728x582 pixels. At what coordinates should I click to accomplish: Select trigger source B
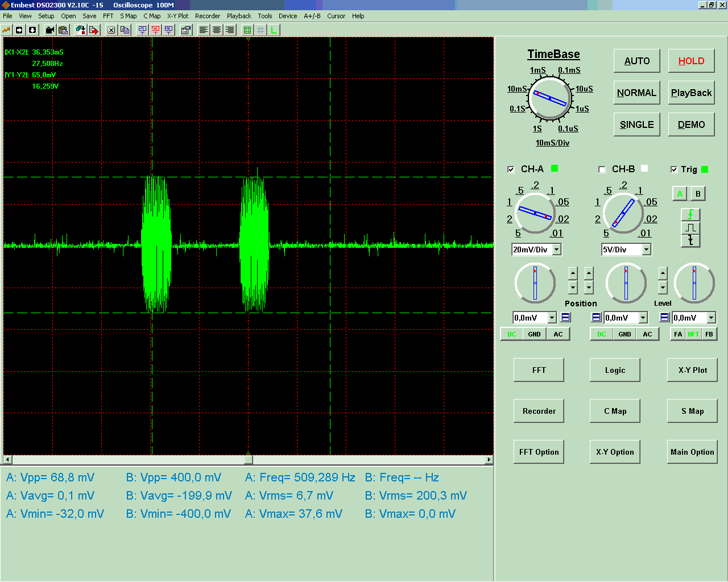[x=698, y=194]
